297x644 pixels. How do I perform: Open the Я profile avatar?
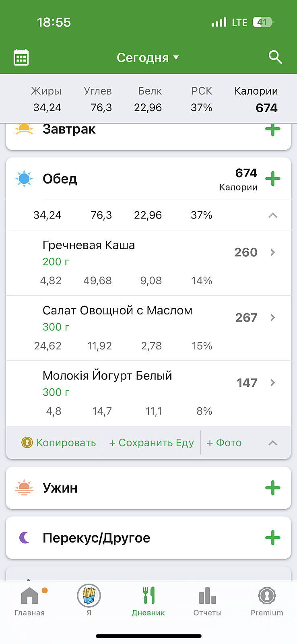[x=89, y=596]
